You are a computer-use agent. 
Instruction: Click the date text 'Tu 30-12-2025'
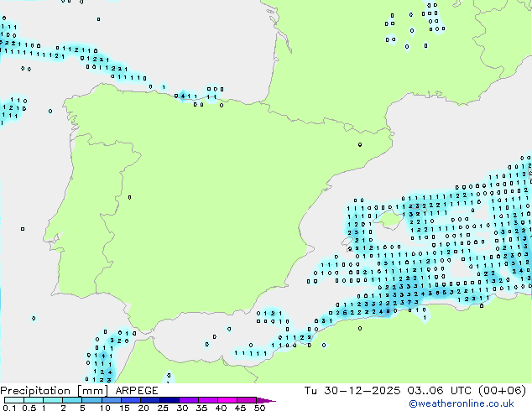pyautogui.click(x=352, y=391)
